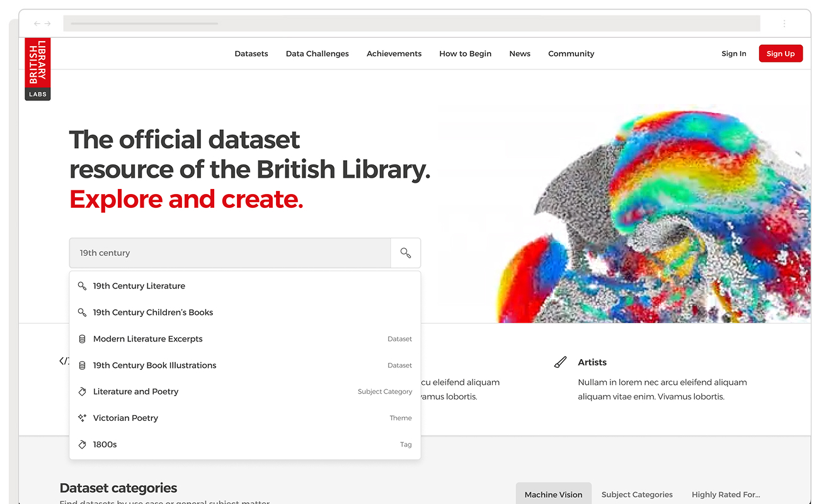Image resolution: width=819 pixels, height=504 pixels.
Task: Go to Data Challenges in navigation
Action: pos(317,54)
